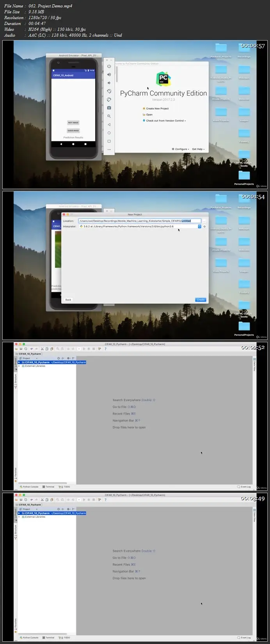Click Help question mark icon in 00:02:52 frame
270x644 pixels.
point(105,349)
